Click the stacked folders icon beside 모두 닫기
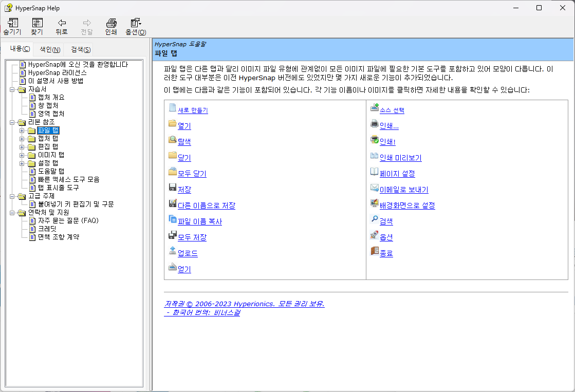Screen dimensions: 575x392 point(173,171)
